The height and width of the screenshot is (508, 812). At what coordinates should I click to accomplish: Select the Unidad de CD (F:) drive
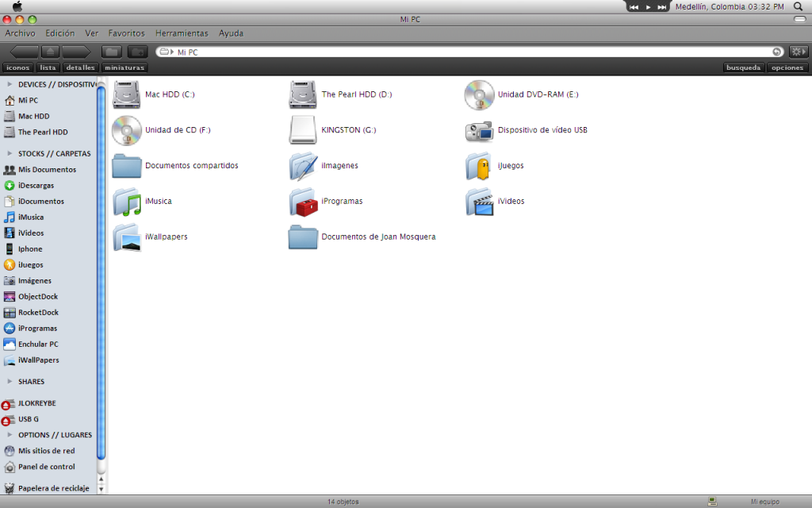tap(161, 130)
